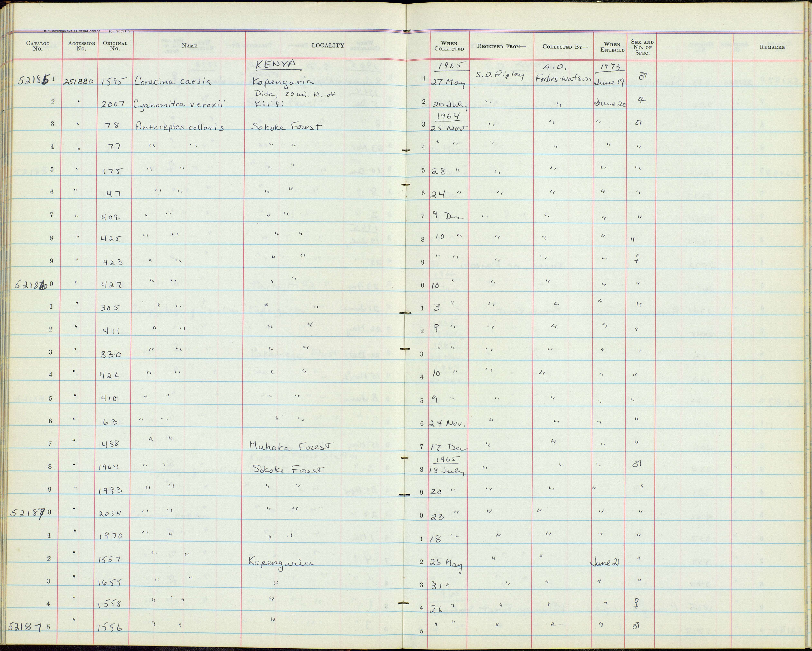The height and width of the screenshot is (651, 812).
Task: Click the 'Collected By—' column header
Action: [565, 47]
